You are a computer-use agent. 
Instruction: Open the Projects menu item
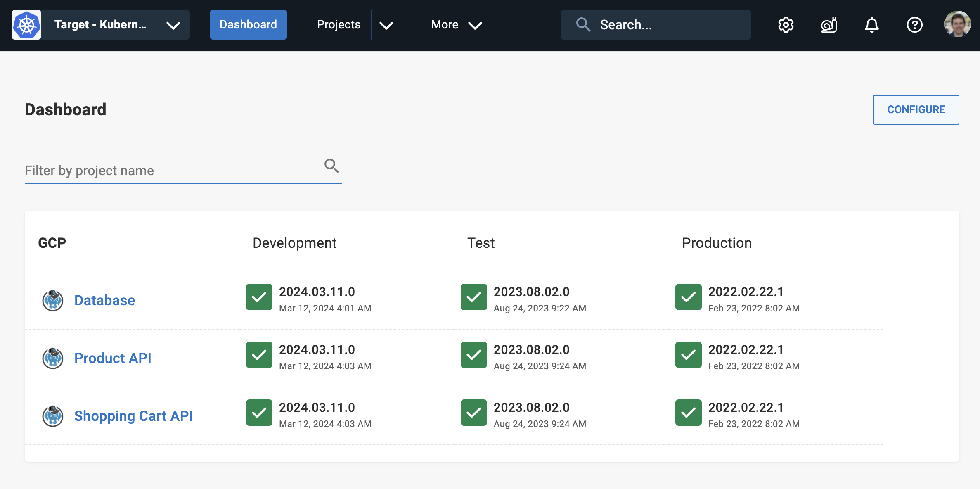(339, 25)
